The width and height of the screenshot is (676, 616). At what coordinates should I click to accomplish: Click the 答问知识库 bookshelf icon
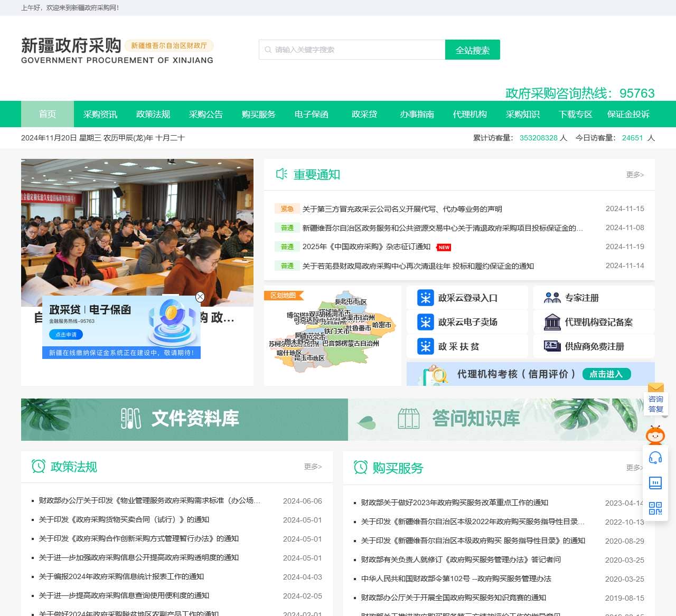click(409, 419)
